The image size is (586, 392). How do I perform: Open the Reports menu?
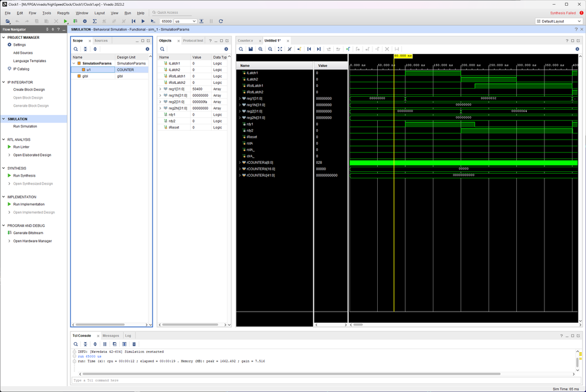(63, 12)
